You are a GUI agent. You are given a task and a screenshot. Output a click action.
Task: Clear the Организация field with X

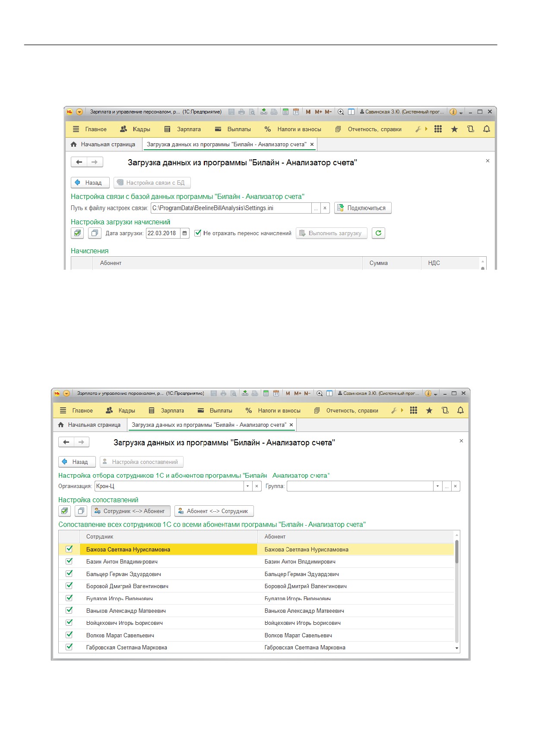click(257, 486)
